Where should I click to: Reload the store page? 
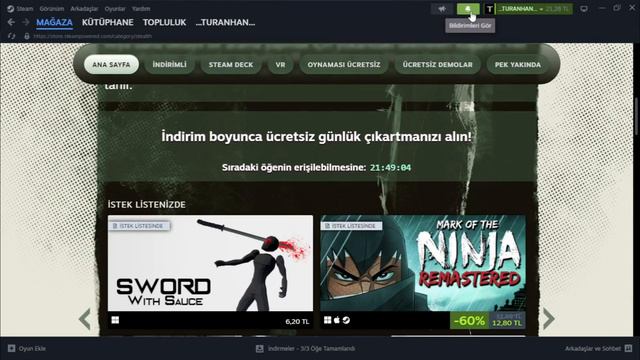(11, 36)
